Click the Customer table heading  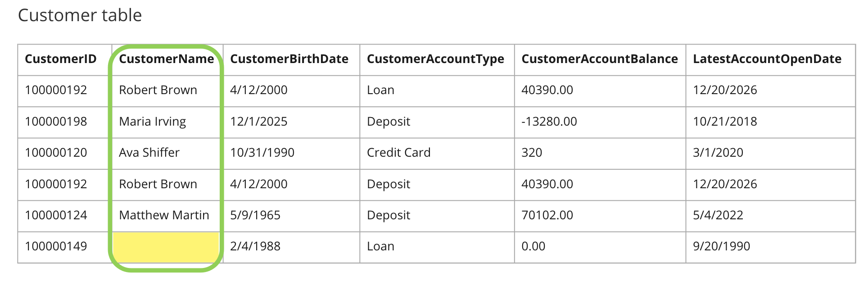click(80, 15)
